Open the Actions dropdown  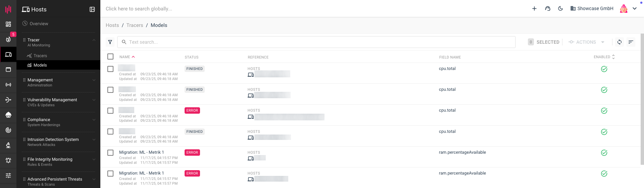click(586, 42)
